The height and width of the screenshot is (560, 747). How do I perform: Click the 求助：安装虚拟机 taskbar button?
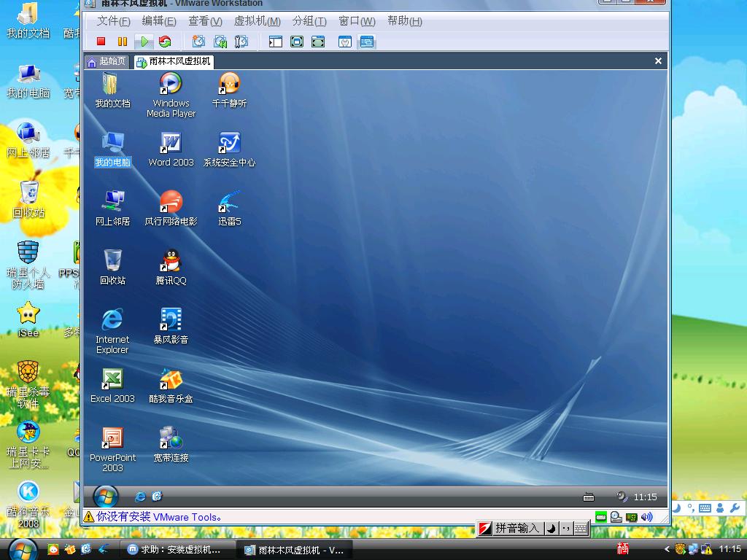pyautogui.click(x=178, y=549)
